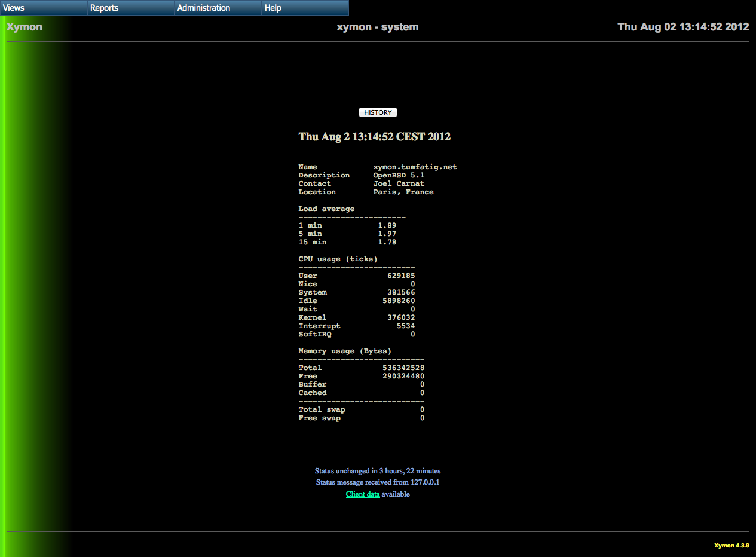
Task: Click the 'Total swap' row label
Action: tap(322, 409)
